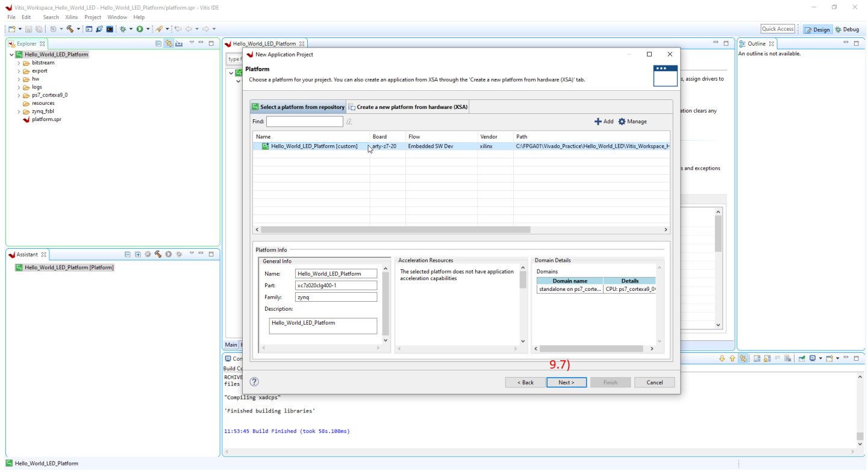Open the File menu
Viewport: 868px width, 474px height.
pos(11,17)
